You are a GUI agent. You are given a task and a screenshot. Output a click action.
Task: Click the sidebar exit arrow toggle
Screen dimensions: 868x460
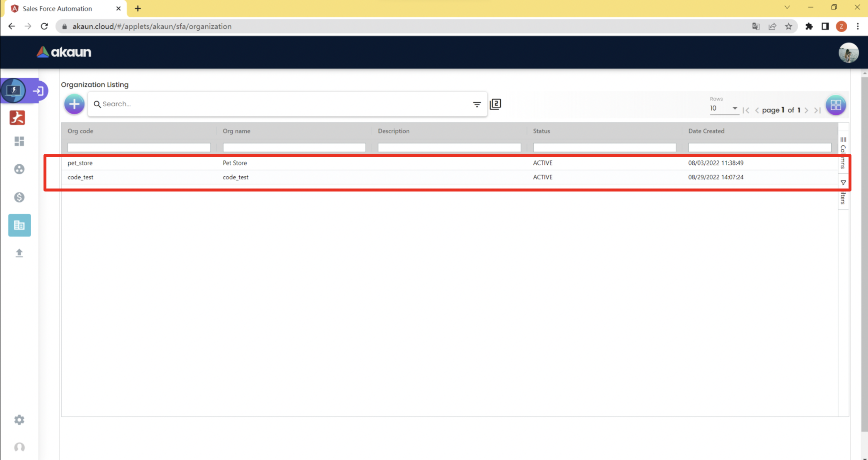coord(38,91)
